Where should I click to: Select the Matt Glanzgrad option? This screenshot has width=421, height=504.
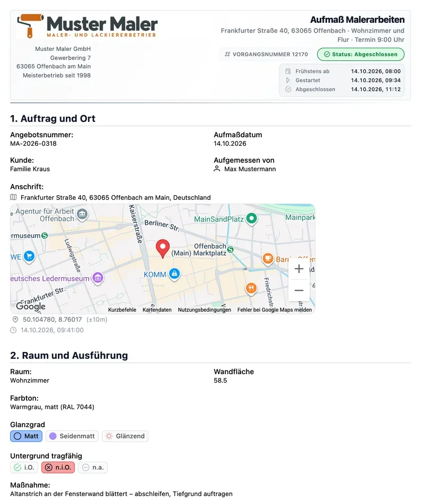coord(27,436)
